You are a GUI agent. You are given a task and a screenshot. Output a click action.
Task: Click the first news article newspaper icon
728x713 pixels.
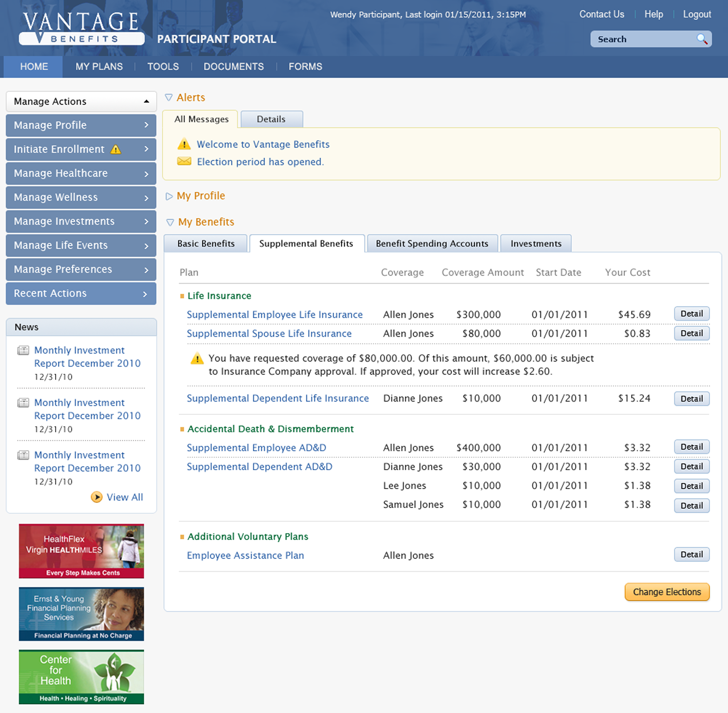coord(23,350)
